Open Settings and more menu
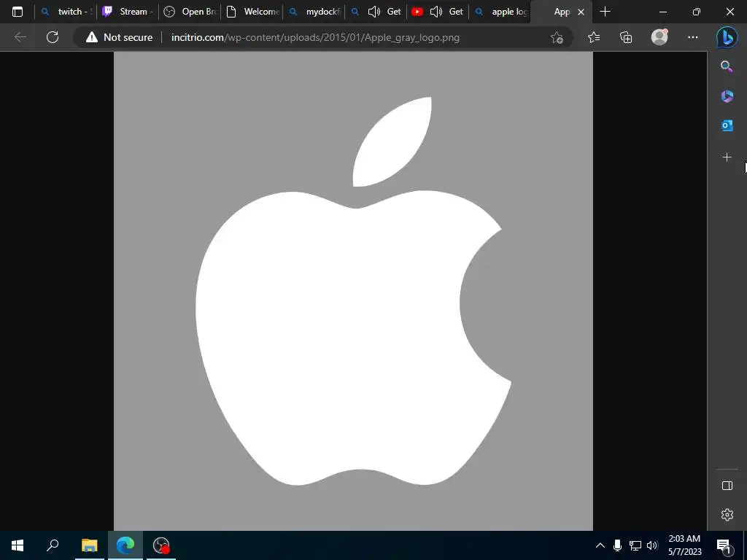Image resolution: width=747 pixels, height=560 pixels. coord(693,37)
